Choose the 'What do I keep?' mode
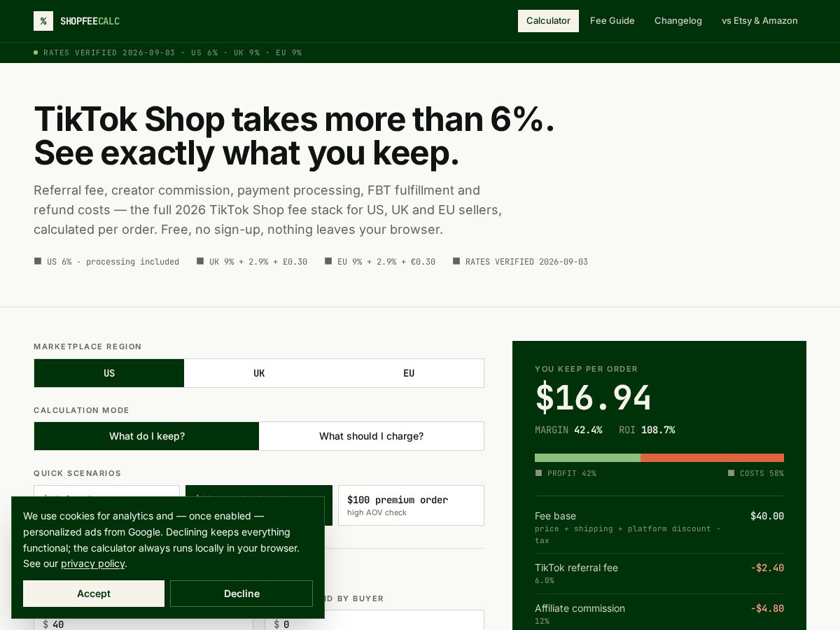The height and width of the screenshot is (630, 840). point(147,436)
